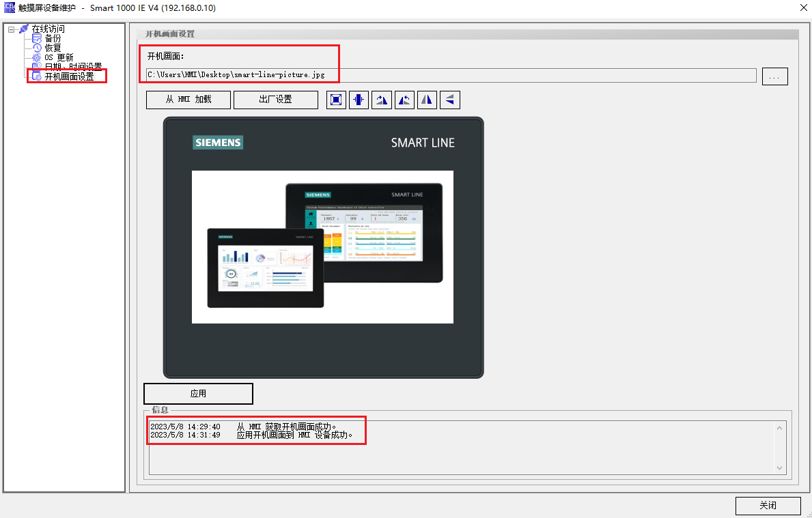Viewport: 812px width, 518px height.
Task: Click the 恢复 restore clock icon
Action: click(x=37, y=48)
